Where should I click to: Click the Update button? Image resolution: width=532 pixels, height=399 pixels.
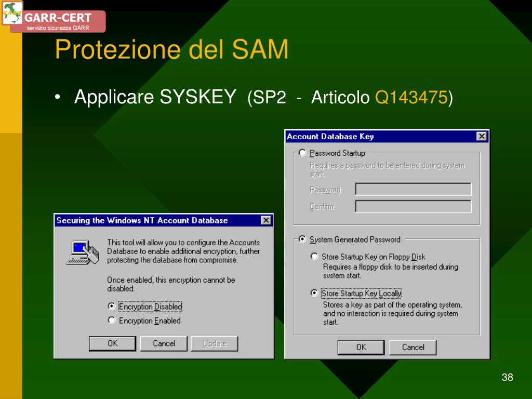click(215, 343)
